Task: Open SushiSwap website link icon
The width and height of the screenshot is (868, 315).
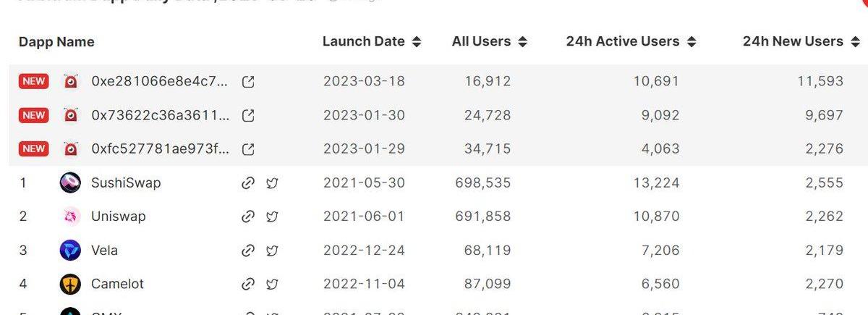Action: pyautogui.click(x=248, y=183)
